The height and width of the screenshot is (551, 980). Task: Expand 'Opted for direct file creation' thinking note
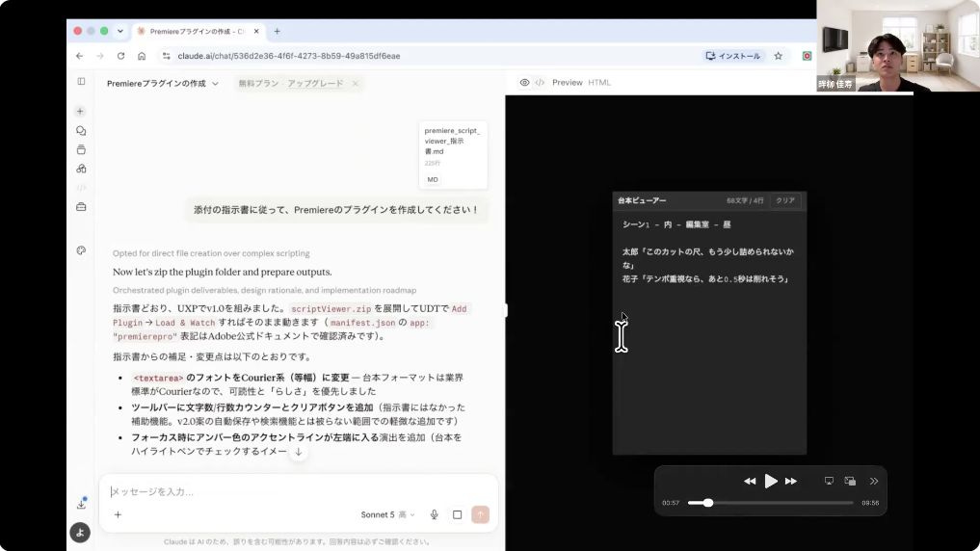211,253
